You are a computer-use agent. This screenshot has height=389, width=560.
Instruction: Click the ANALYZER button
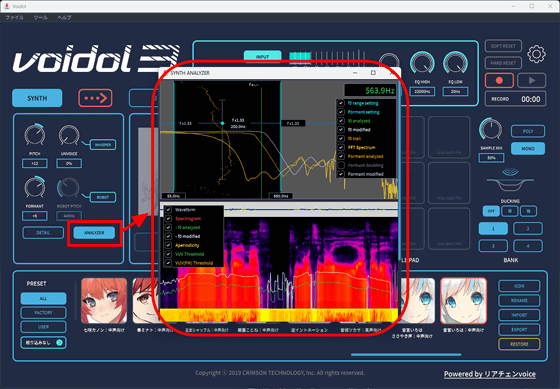(94, 233)
